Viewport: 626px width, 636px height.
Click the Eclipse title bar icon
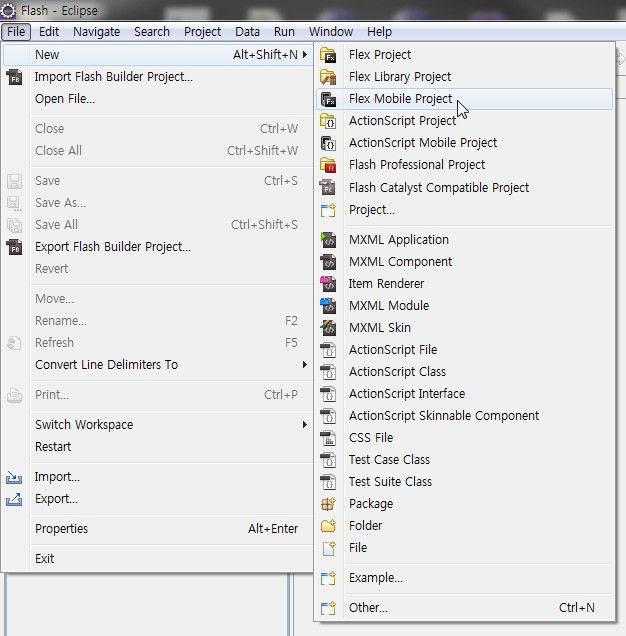coord(8,11)
